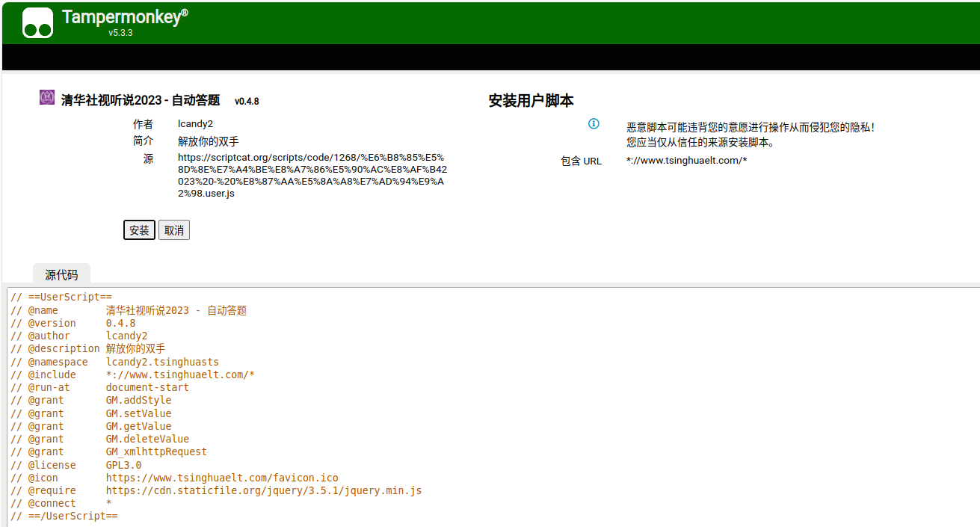Click the 包含 URL label
Screen dimensions: 980x527
(581, 161)
